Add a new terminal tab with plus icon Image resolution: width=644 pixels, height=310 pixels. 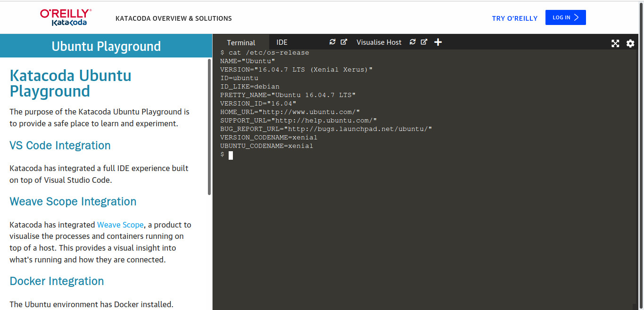438,42
